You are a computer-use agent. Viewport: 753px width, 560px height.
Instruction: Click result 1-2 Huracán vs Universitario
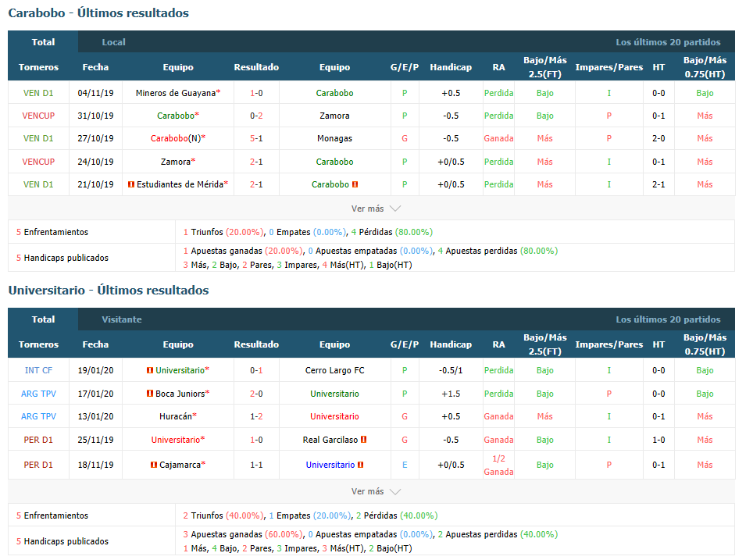(256, 416)
